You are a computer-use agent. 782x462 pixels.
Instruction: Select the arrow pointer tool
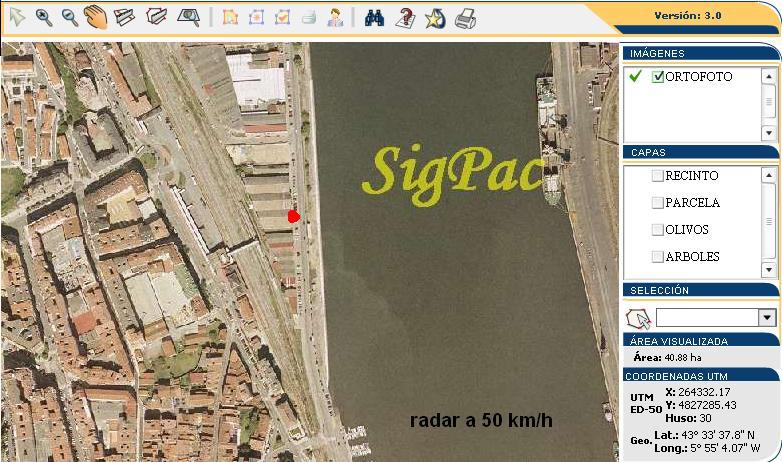(17, 17)
